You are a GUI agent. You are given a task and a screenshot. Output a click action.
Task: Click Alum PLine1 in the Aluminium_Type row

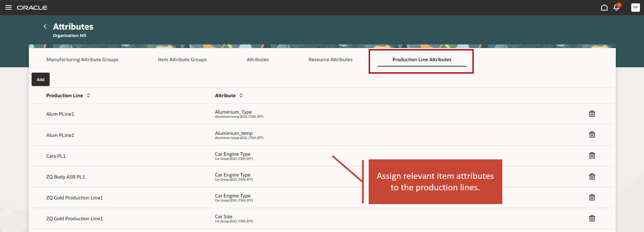[x=60, y=114]
